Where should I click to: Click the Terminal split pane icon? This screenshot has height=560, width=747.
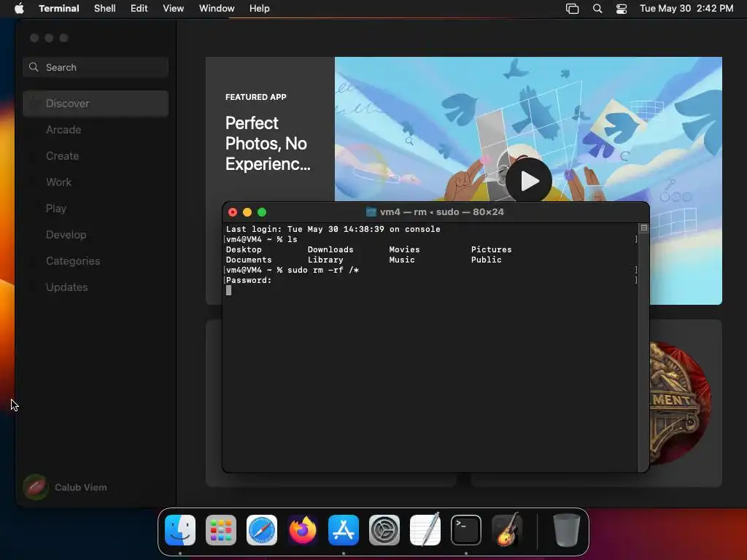click(x=644, y=228)
